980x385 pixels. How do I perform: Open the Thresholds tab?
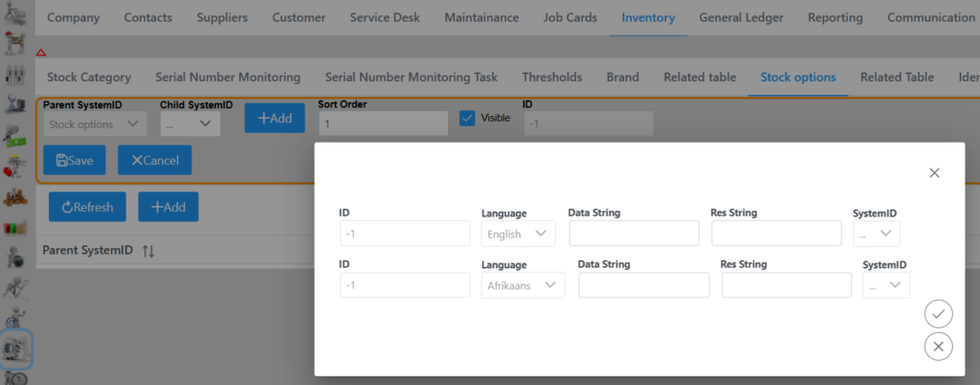(551, 77)
